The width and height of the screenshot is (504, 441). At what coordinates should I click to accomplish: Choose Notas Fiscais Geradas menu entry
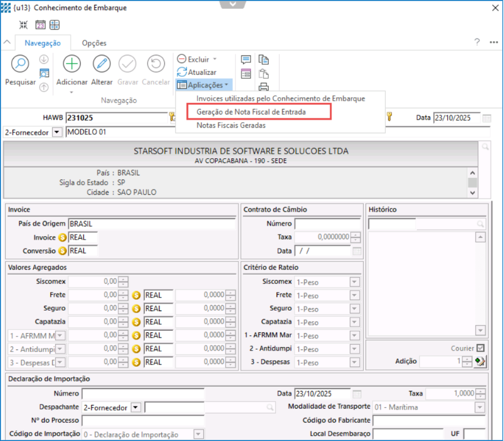pos(230,125)
